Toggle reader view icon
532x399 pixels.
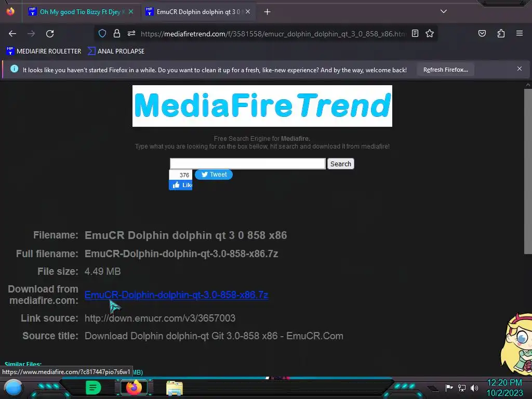[415, 33]
